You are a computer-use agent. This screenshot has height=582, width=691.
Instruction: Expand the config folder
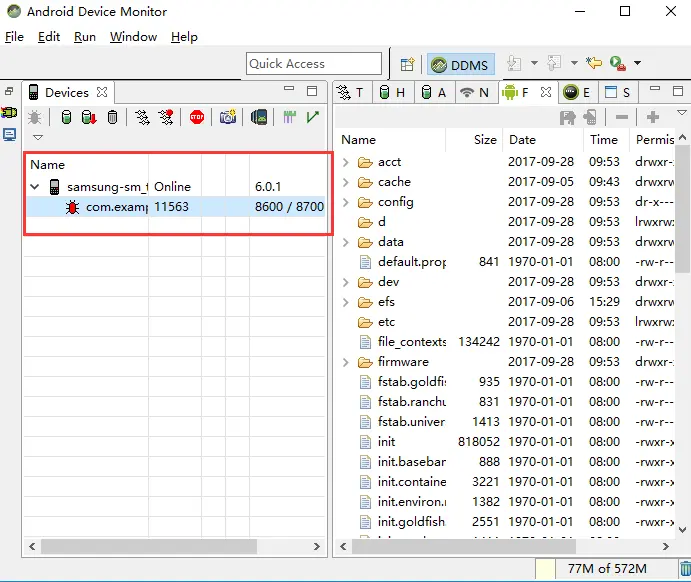[x=346, y=202]
